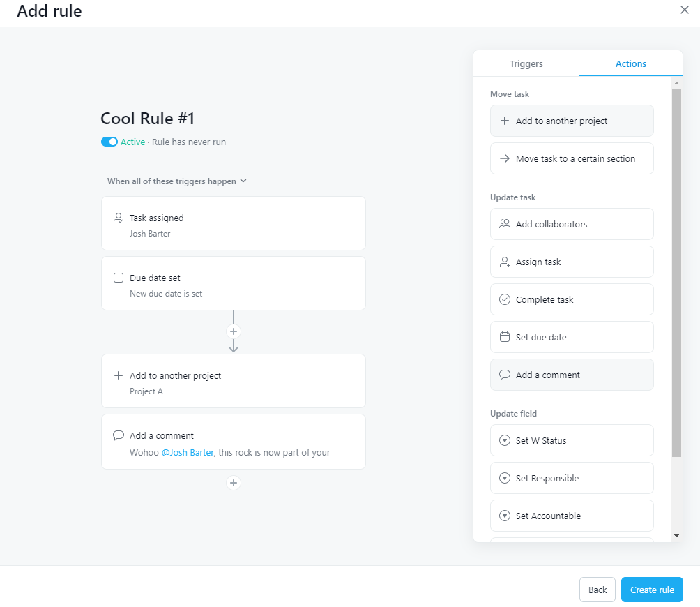
Task: Switch to the Triggers tab
Action: click(x=526, y=64)
